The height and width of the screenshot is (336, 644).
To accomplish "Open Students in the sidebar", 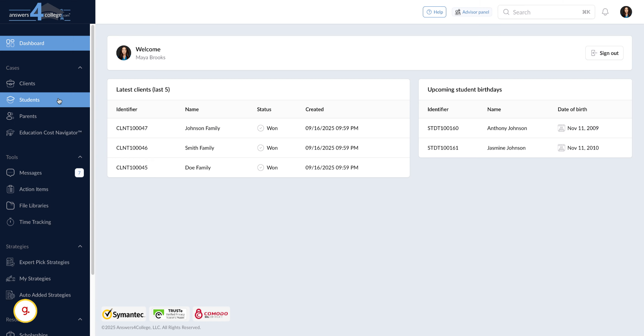I will [30, 100].
